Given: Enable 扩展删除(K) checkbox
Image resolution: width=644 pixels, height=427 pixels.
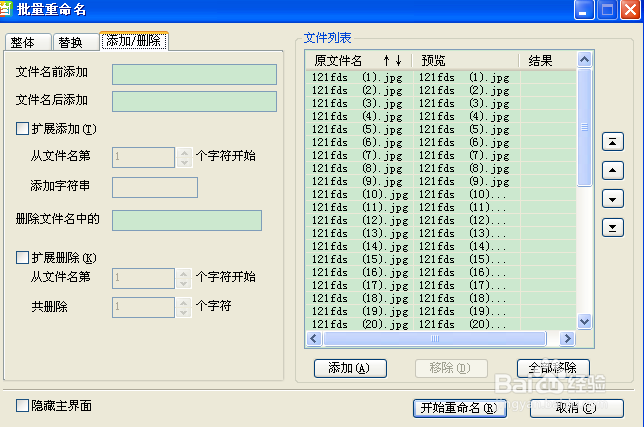Looking at the screenshot, I should [x=22, y=257].
